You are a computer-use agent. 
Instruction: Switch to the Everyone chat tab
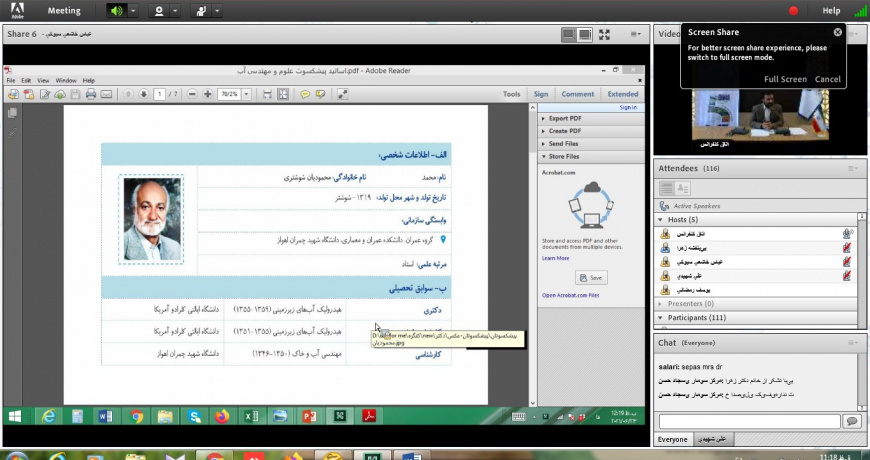pyautogui.click(x=672, y=439)
